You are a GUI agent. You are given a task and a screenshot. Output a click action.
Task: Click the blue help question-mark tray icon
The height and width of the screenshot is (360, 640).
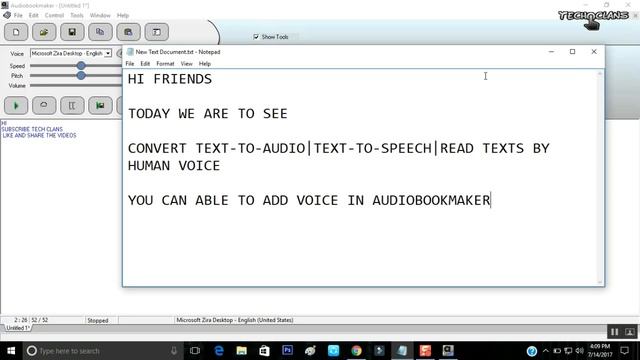click(531, 351)
